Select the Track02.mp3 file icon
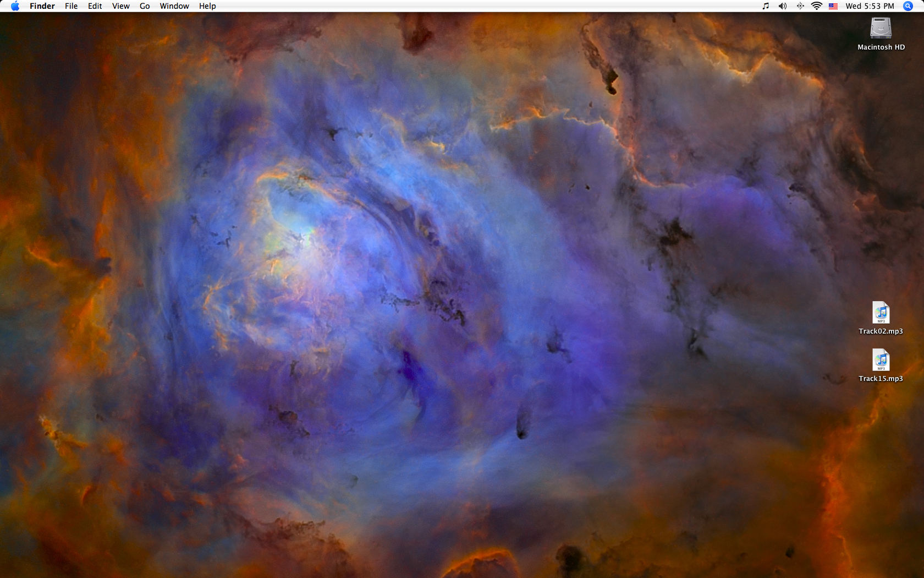 click(881, 313)
